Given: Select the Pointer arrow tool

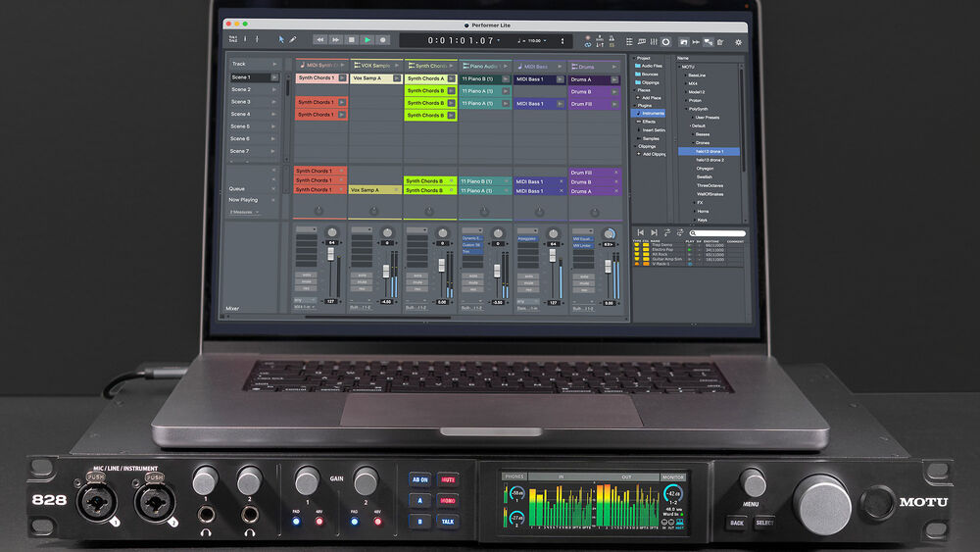Looking at the screenshot, I should coord(281,40).
